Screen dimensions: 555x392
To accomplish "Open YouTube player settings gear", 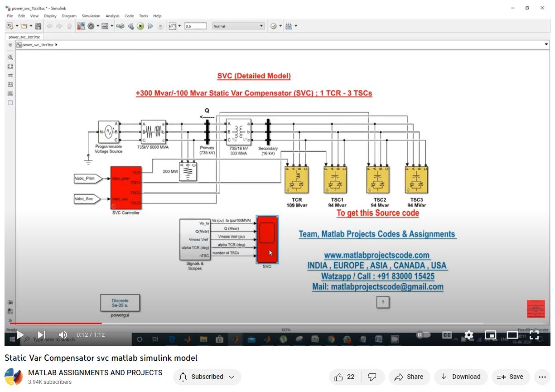I will click(x=469, y=335).
